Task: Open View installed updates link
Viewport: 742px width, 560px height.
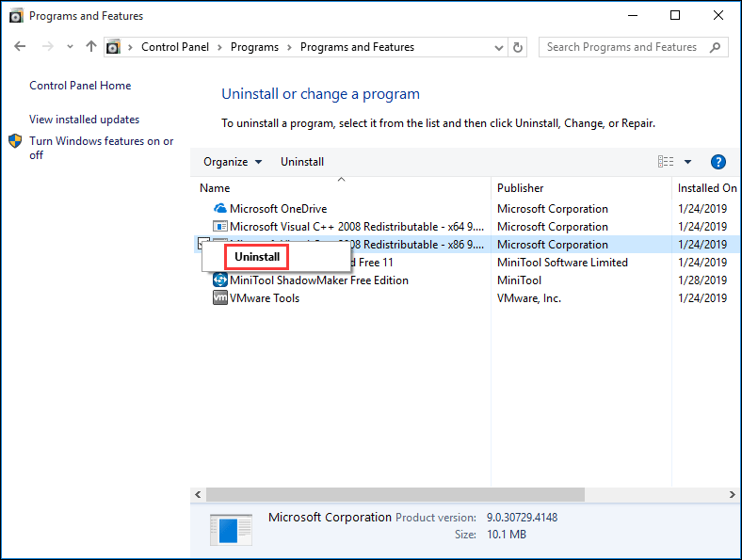Action: (84, 120)
